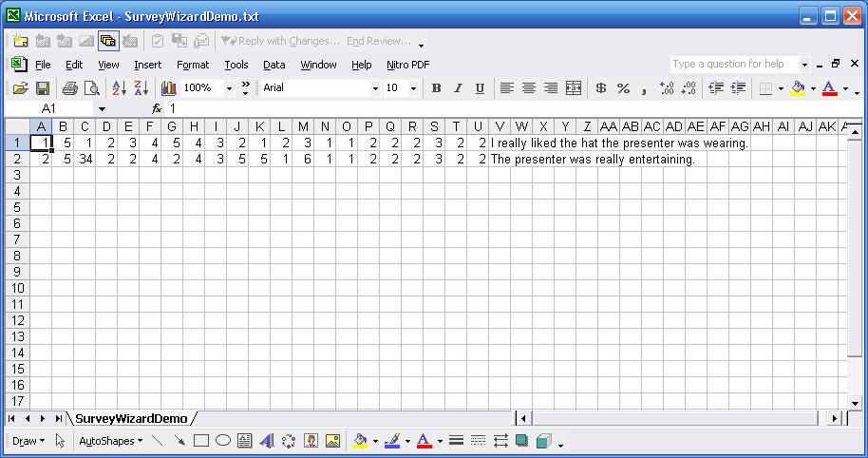The image size is (868, 458).
Task: Open the font size dropdown
Action: click(x=413, y=88)
